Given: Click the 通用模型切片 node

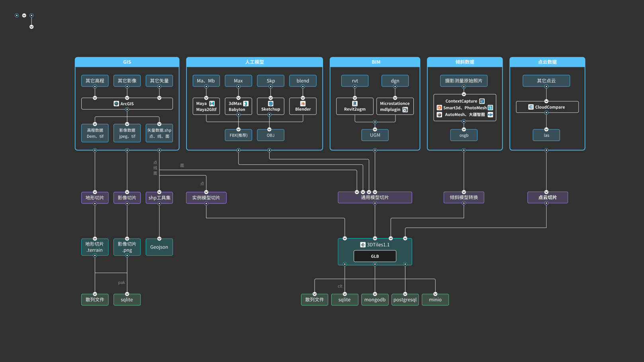Looking at the screenshot, I should pyautogui.click(x=375, y=198).
